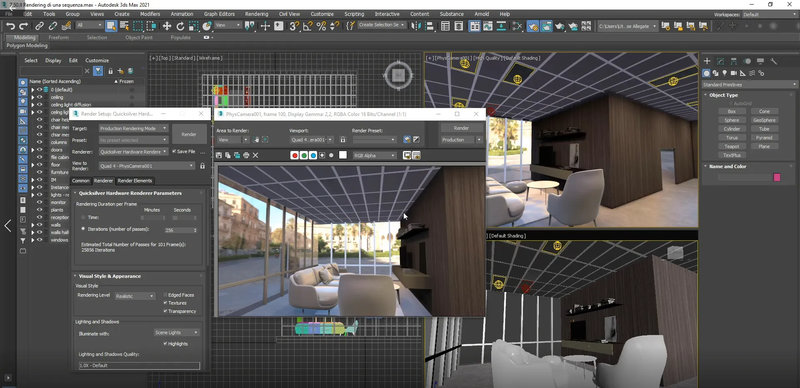Click the Box primitive button

(x=732, y=111)
